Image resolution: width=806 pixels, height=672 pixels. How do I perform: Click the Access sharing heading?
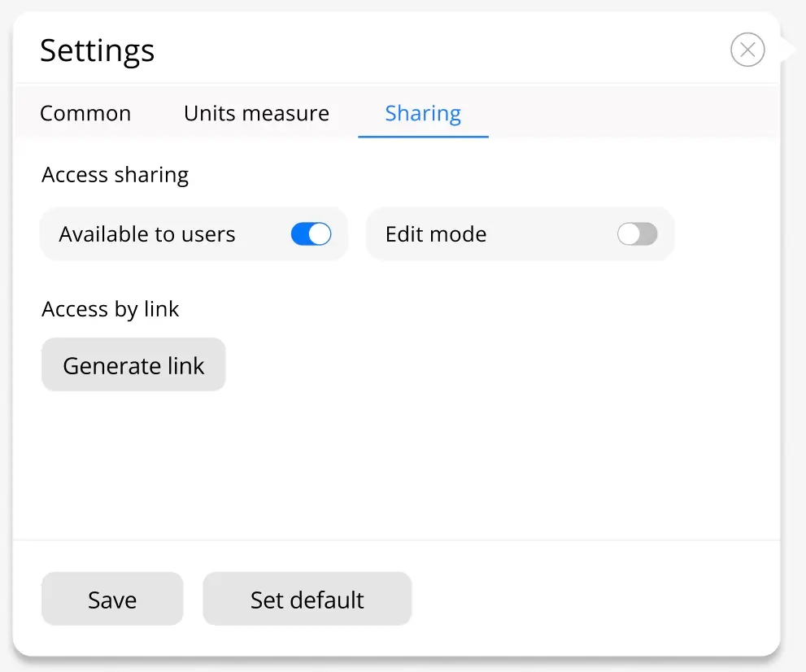(x=115, y=175)
